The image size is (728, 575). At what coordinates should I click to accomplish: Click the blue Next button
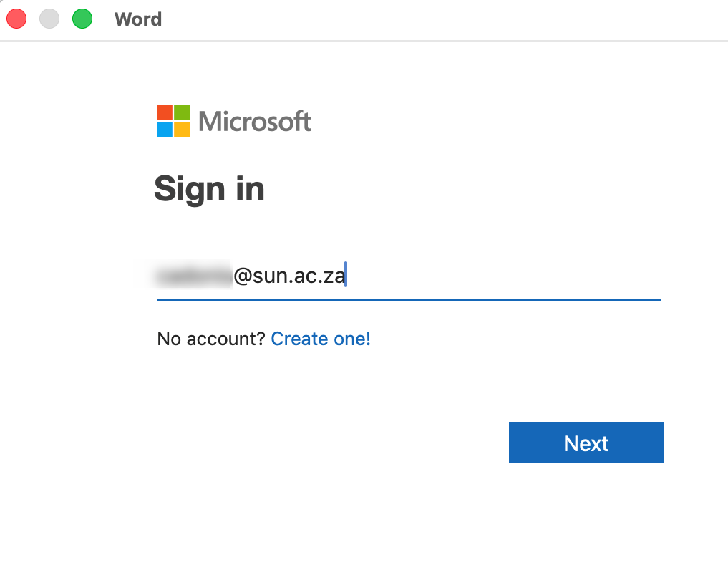[586, 442]
